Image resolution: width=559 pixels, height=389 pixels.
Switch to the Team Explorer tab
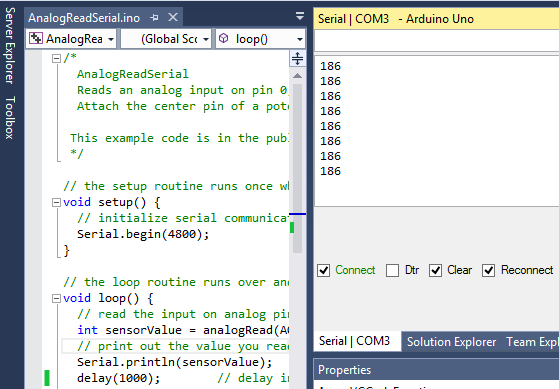pos(533,342)
